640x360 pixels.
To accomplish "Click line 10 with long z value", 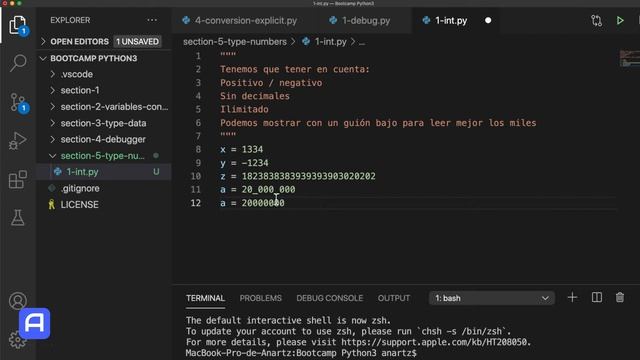I will [298, 176].
